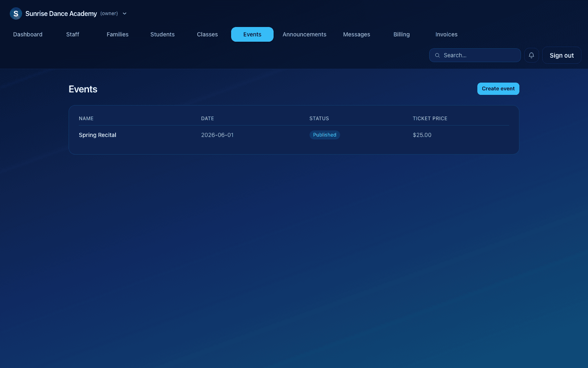Open the Announcements tab

pyautogui.click(x=305, y=34)
